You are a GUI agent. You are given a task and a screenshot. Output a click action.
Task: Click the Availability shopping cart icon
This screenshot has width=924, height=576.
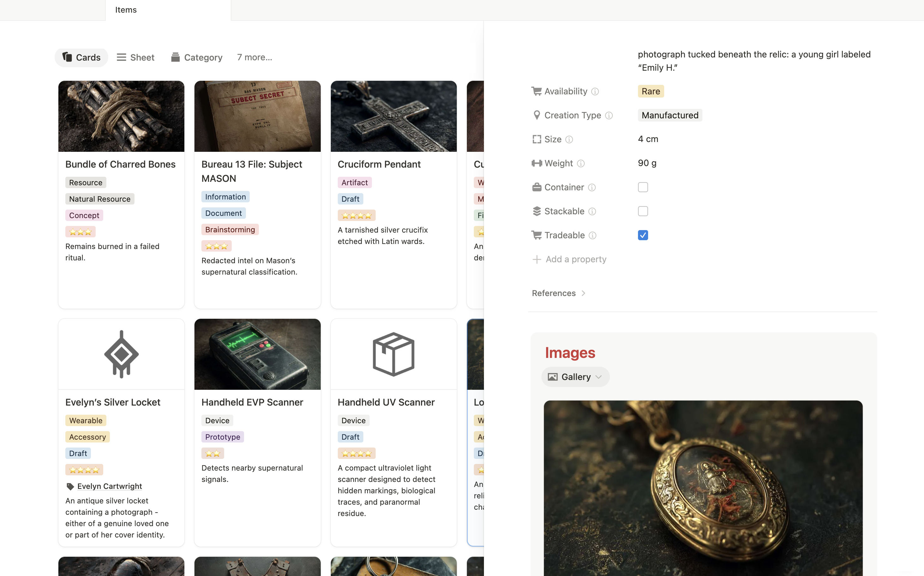[x=536, y=92]
